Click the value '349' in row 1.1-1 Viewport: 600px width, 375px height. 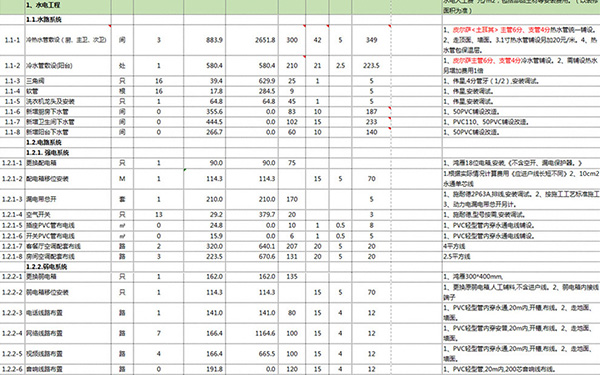coord(371,40)
